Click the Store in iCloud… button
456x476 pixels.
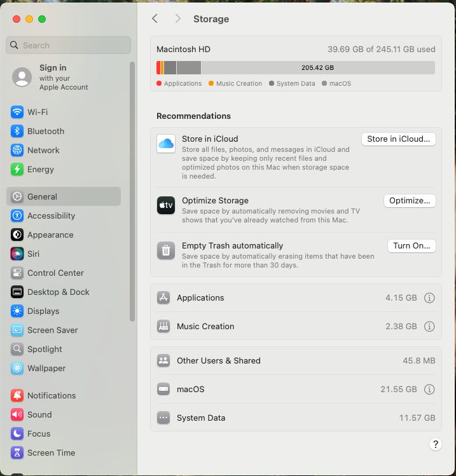[x=399, y=139]
